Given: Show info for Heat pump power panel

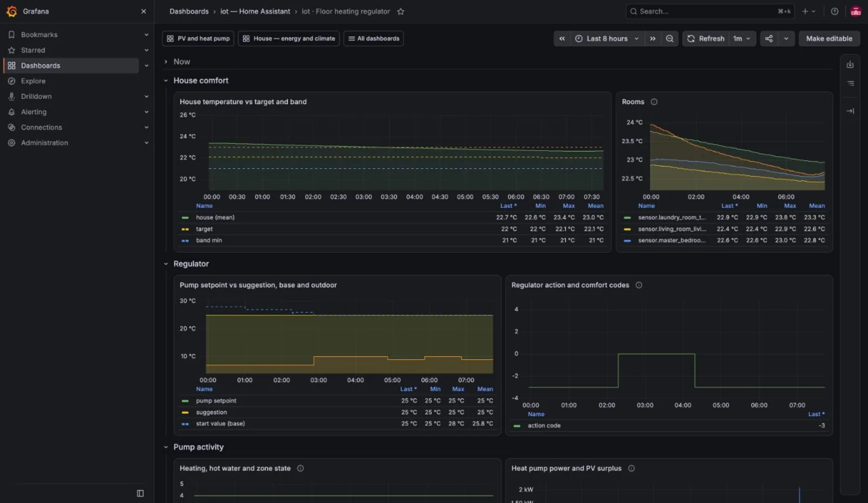Looking at the screenshot, I should [631, 469].
